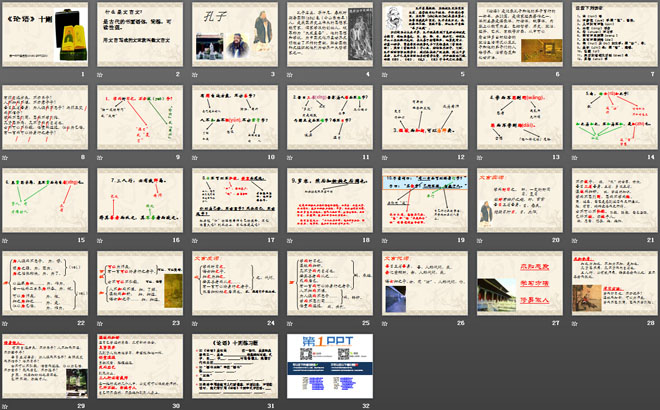Select slide 5 with Confucius line drawing
The height and width of the screenshot is (410, 660).
pos(424,34)
